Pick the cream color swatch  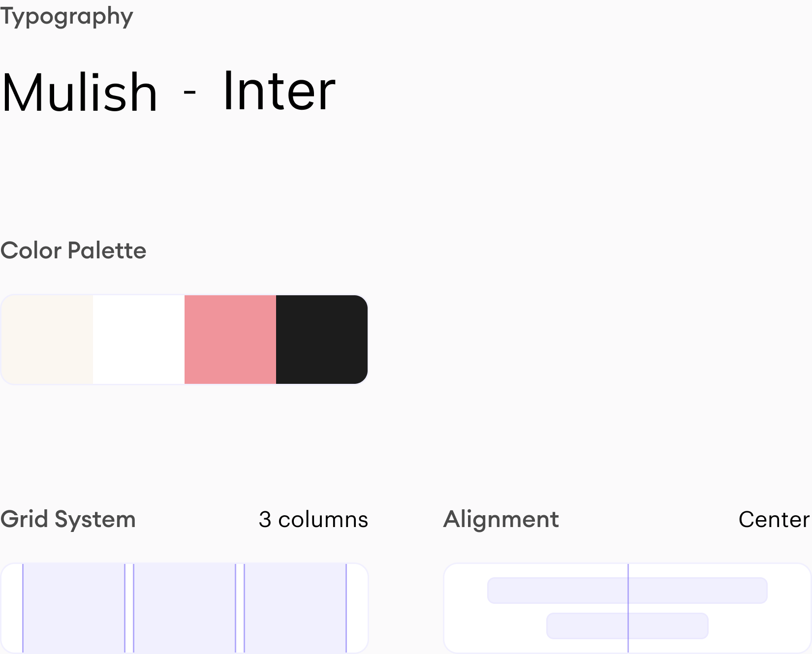click(47, 340)
